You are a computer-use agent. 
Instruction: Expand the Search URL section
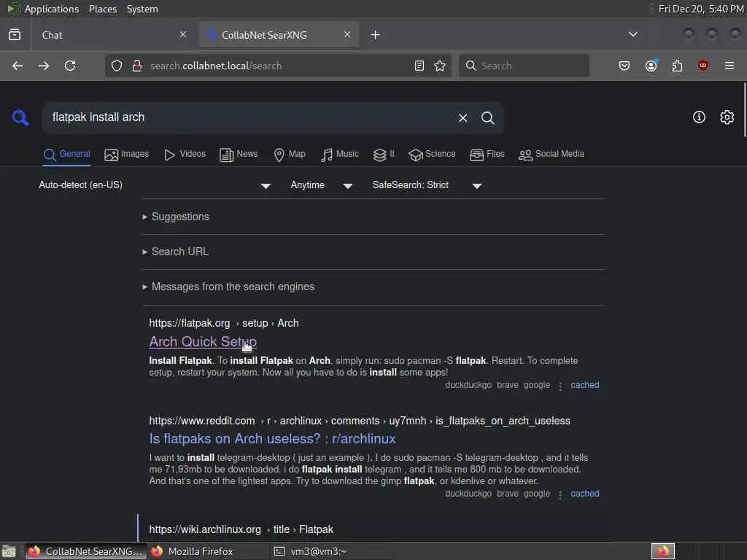179,252
